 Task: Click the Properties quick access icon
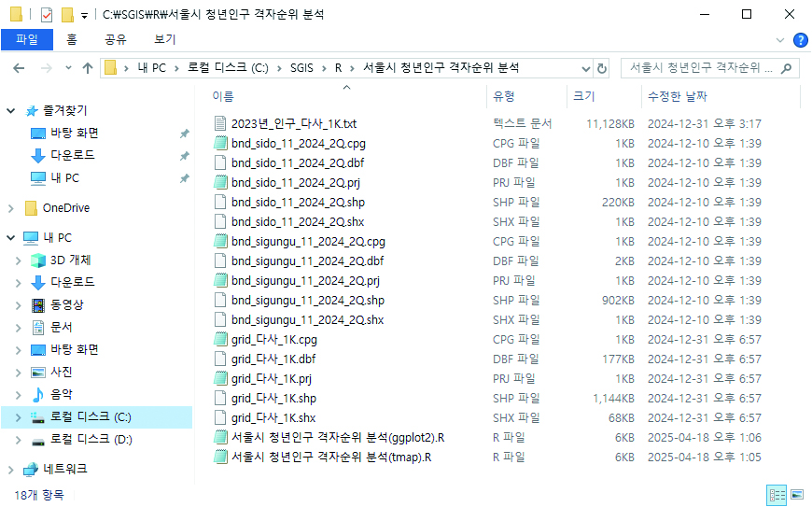click(x=47, y=15)
